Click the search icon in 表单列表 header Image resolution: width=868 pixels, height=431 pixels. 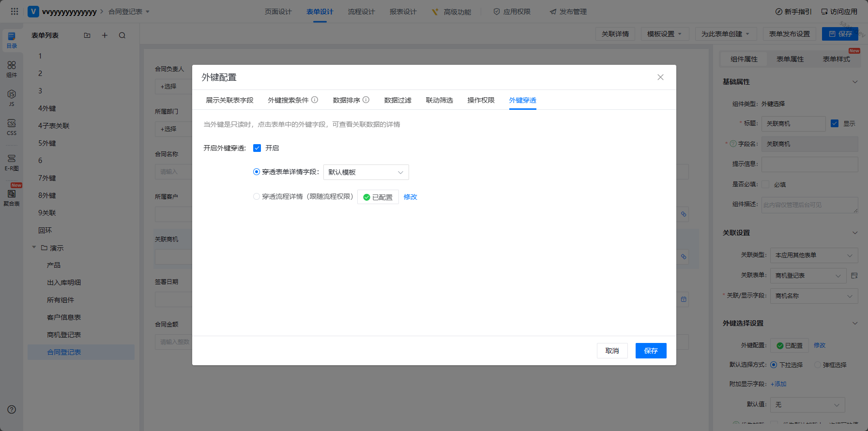(122, 35)
